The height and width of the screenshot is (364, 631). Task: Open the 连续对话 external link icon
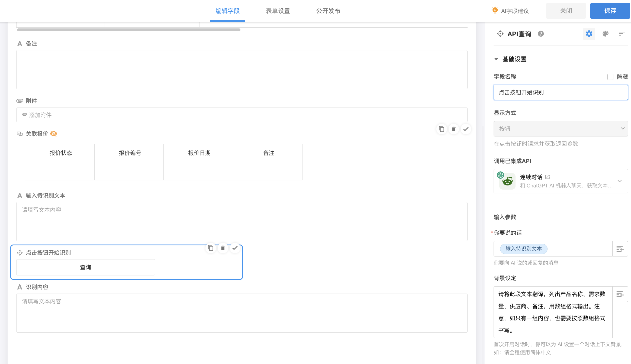(x=548, y=177)
